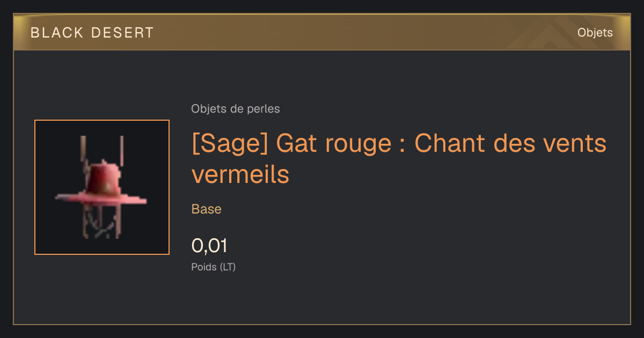Screen dimensions: 644x338
Task: Click the gold header banner bar
Action: (x=322, y=33)
